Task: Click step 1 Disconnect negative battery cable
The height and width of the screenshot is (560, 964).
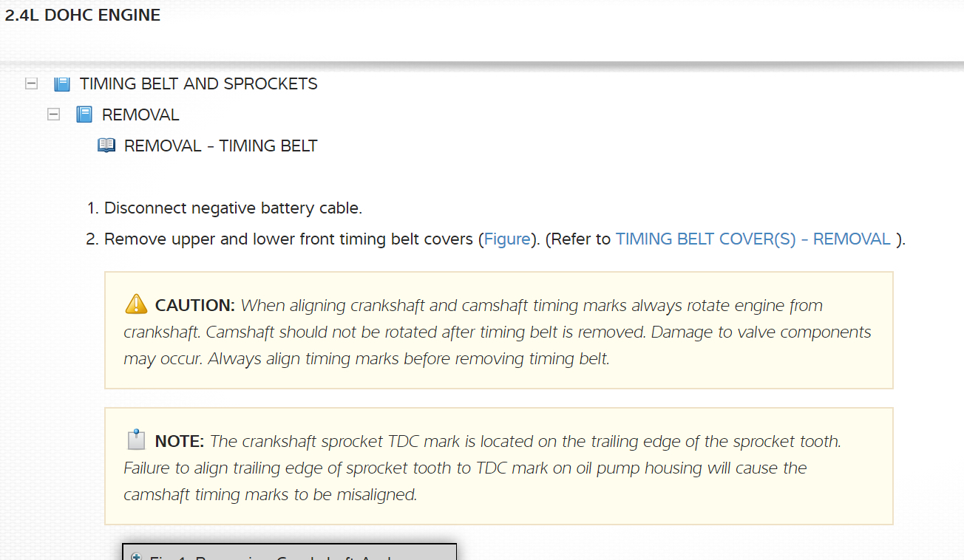Action: [x=233, y=208]
